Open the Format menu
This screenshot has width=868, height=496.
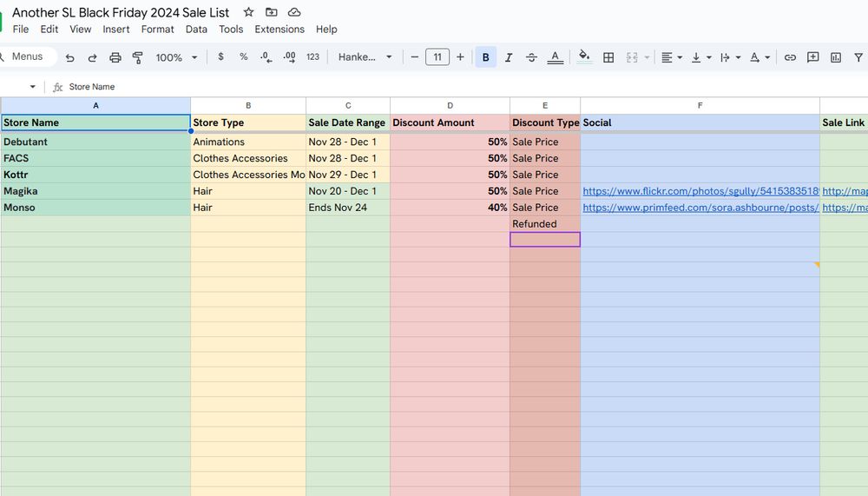[x=157, y=29]
